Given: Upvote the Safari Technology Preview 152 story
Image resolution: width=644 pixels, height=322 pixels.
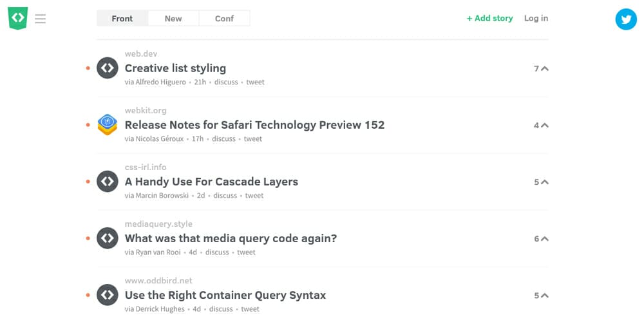Looking at the screenshot, I should tap(542, 126).
